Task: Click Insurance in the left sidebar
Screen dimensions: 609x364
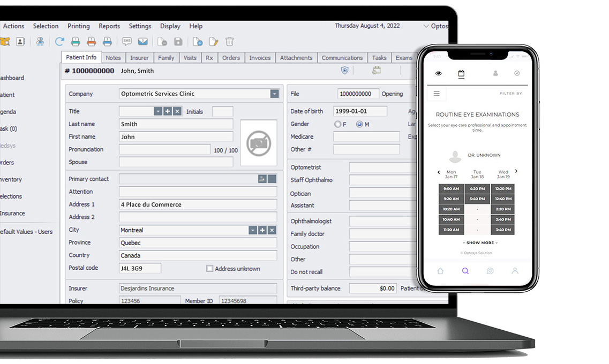Action: pyautogui.click(x=12, y=214)
